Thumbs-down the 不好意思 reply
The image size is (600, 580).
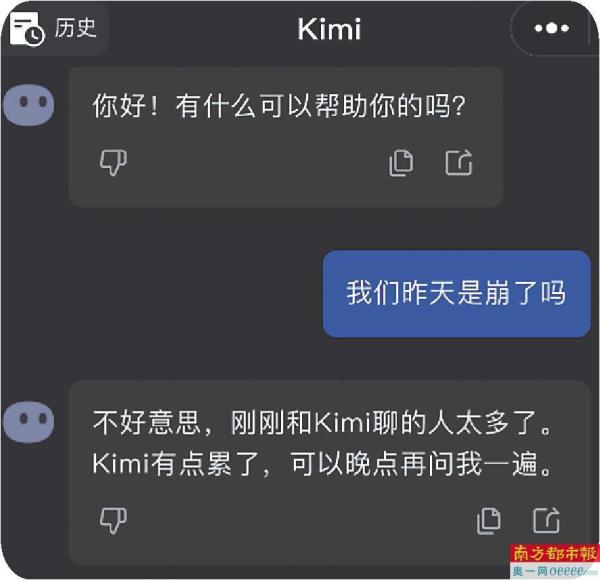coord(113,520)
